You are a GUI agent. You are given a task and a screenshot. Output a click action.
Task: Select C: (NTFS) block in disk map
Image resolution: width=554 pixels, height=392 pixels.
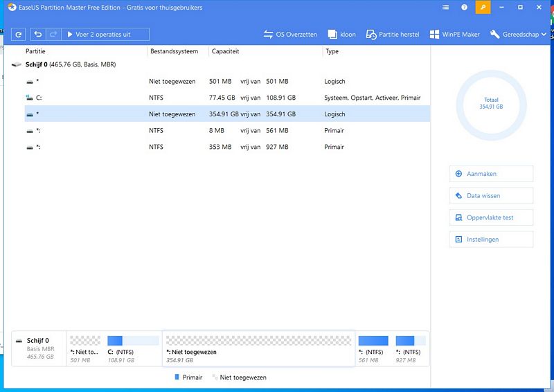(x=133, y=349)
